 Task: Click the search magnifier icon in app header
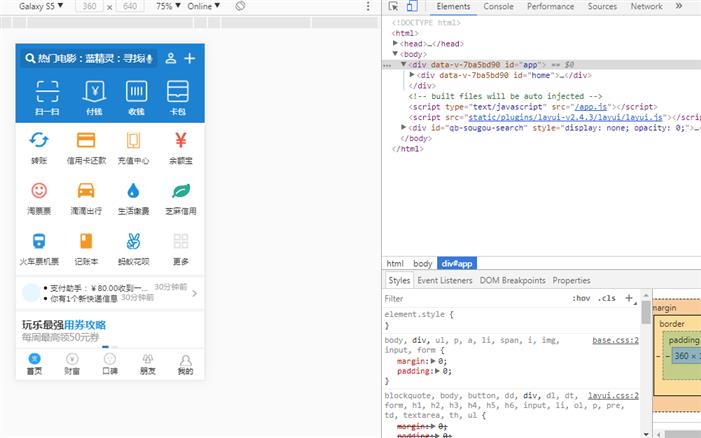coord(30,58)
